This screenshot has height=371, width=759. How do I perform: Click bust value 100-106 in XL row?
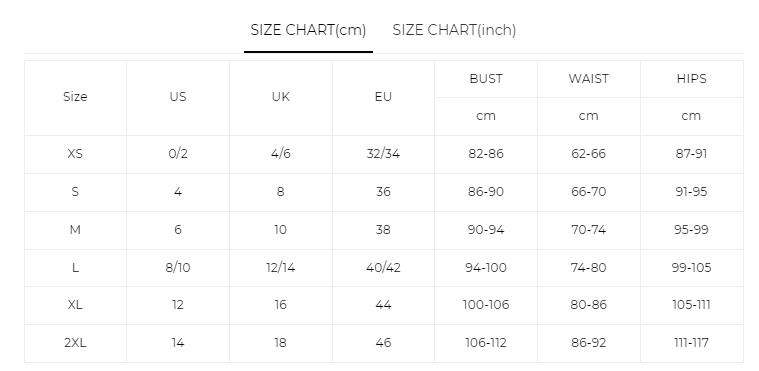[486, 305]
